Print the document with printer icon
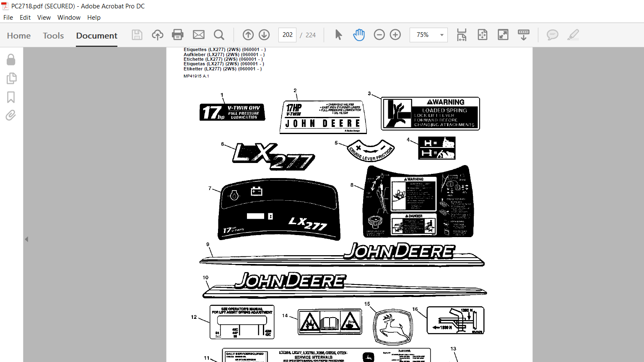The width and height of the screenshot is (644, 362). 178,35
